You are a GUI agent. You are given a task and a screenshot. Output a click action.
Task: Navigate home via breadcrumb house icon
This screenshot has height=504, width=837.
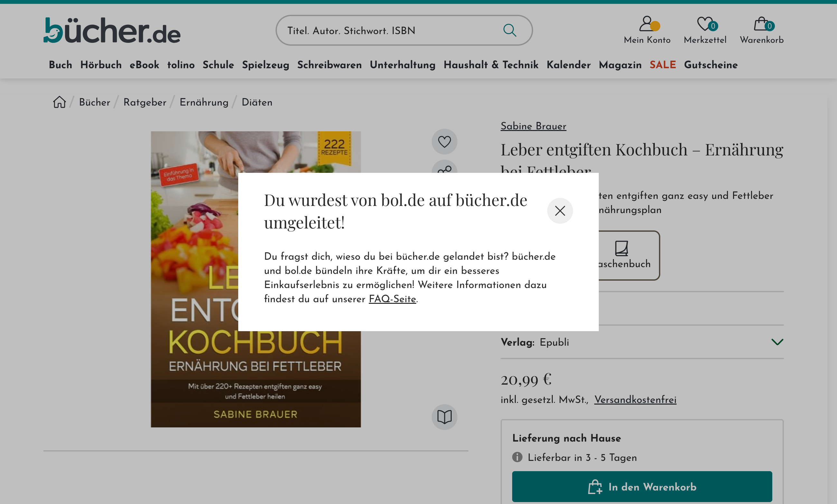[59, 102]
